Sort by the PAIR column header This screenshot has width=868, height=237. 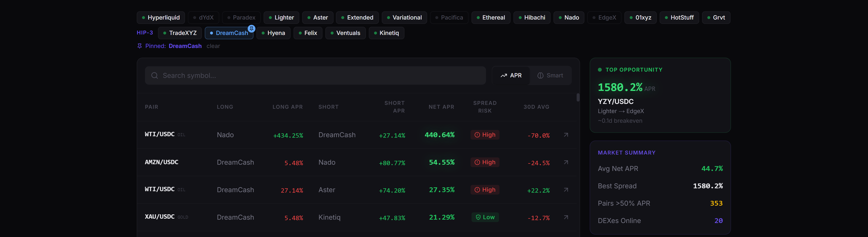click(152, 107)
